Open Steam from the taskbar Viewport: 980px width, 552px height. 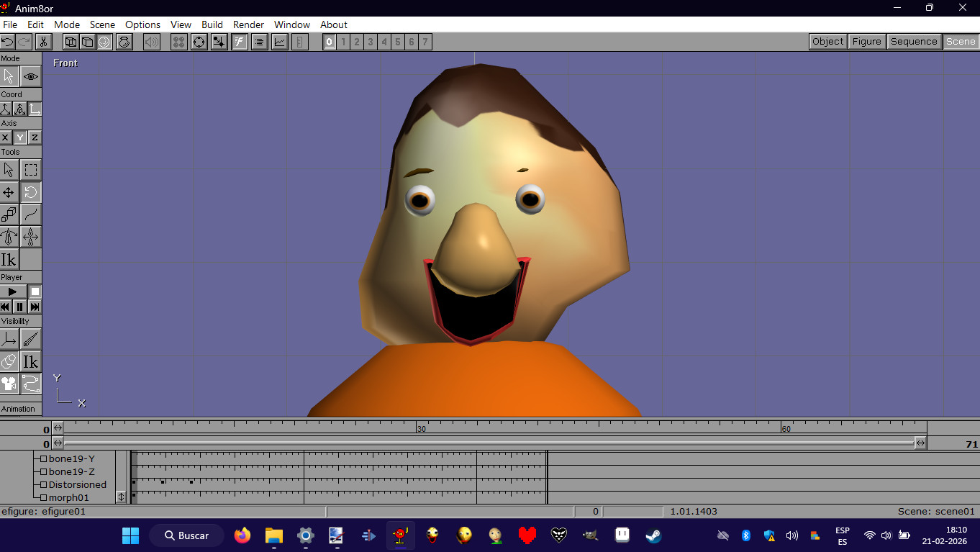[x=654, y=535]
